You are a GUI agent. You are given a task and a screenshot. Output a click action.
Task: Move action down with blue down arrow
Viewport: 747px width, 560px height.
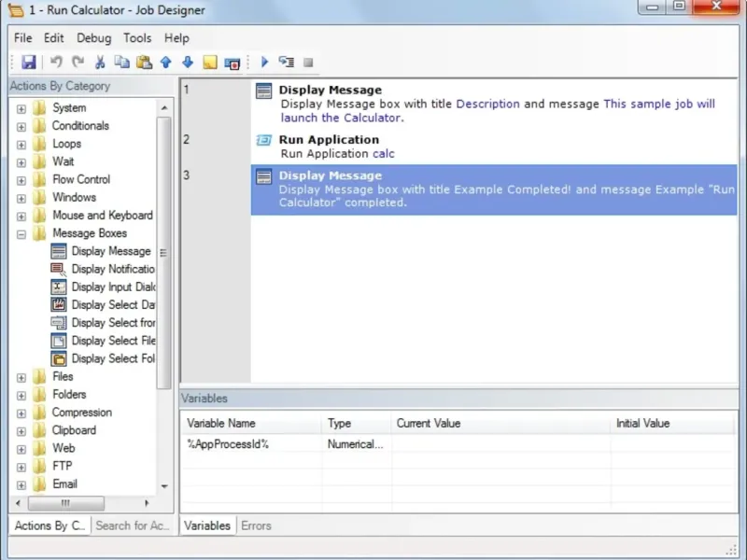(x=188, y=63)
